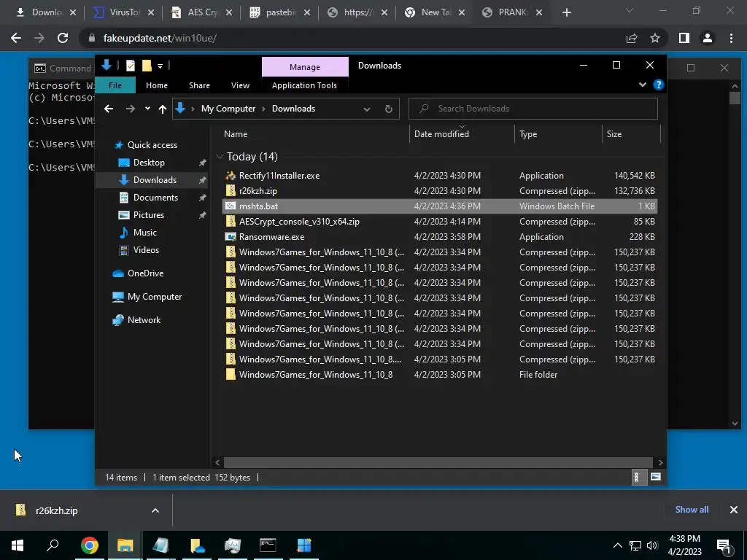
Task: Reload the fakeupdate.net page
Action: [63, 38]
